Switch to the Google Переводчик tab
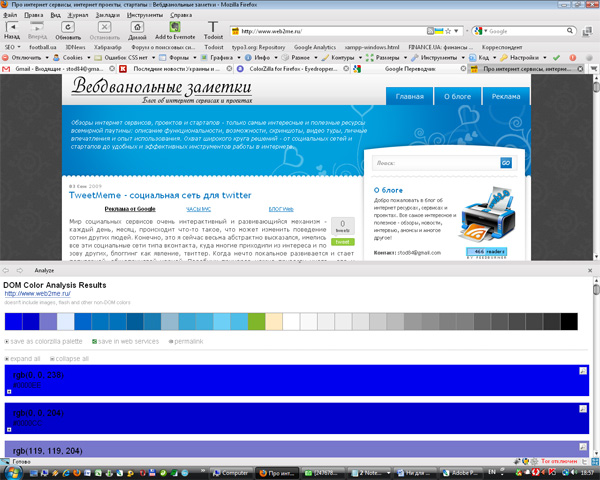600x480 pixels. (x=410, y=69)
